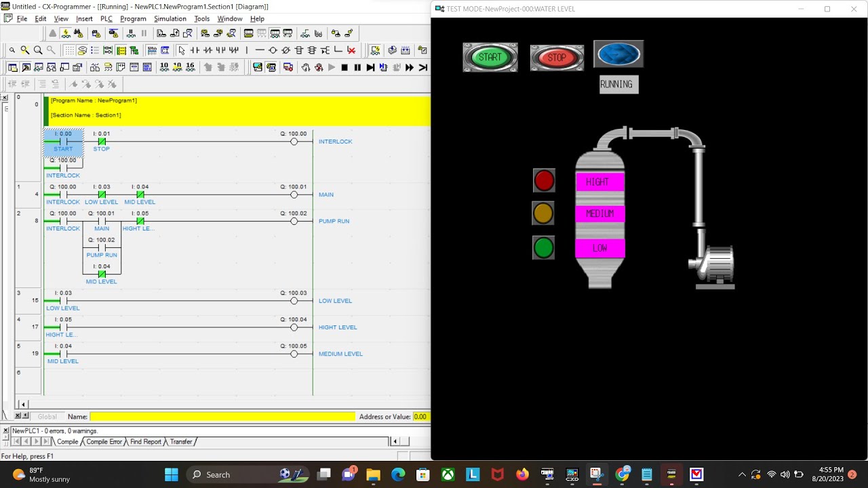This screenshot has height=488, width=868.
Task: Select the New Contact tool in toolbar
Action: pyautogui.click(x=195, y=50)
